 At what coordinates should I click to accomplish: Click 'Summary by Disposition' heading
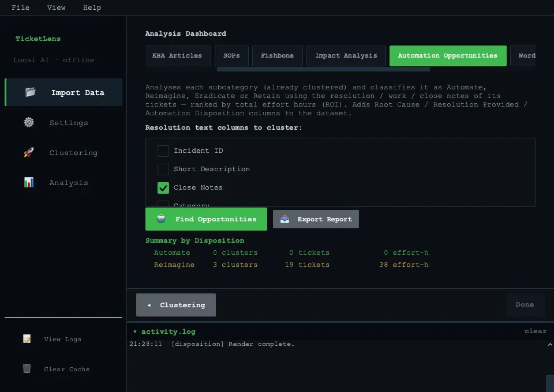(x=194, y=240)
